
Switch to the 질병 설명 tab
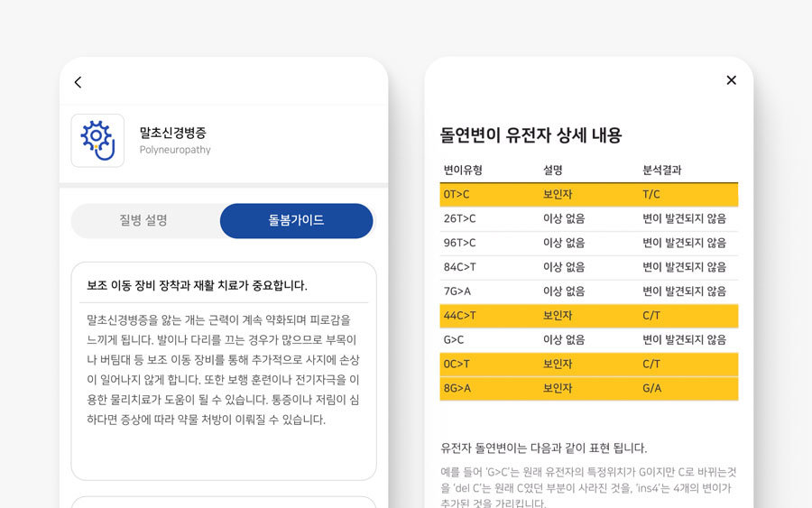tap(143, 220)
